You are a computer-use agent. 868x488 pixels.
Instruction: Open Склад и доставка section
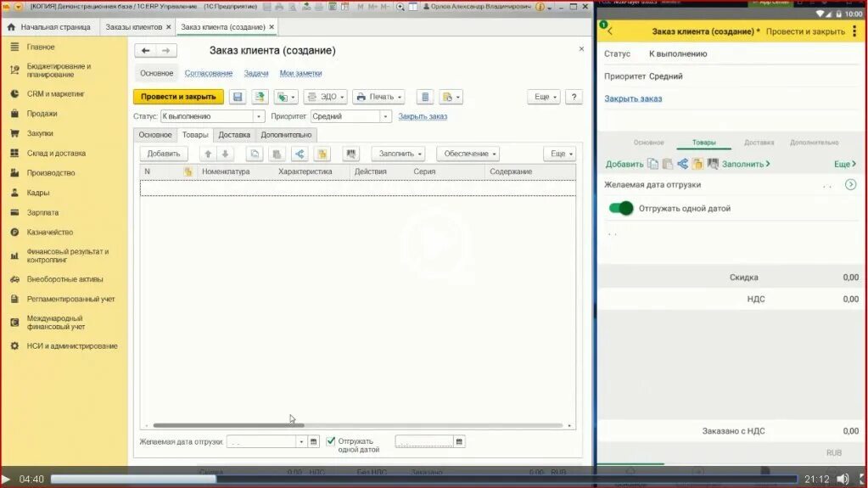click(x=56, y=154)
